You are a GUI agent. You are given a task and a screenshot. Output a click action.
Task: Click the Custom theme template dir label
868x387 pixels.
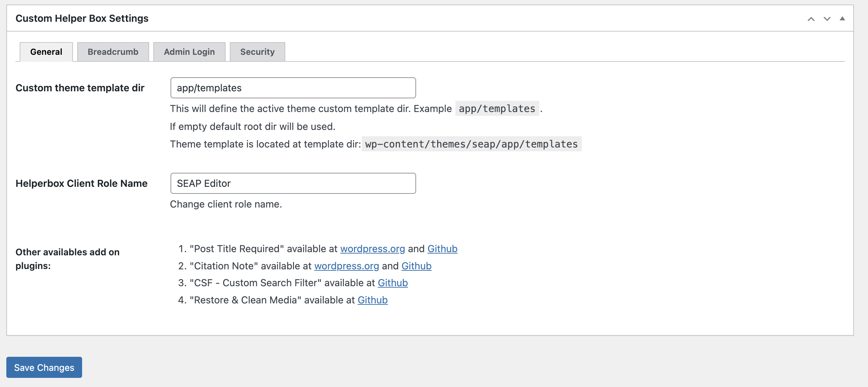pos(80,88)
